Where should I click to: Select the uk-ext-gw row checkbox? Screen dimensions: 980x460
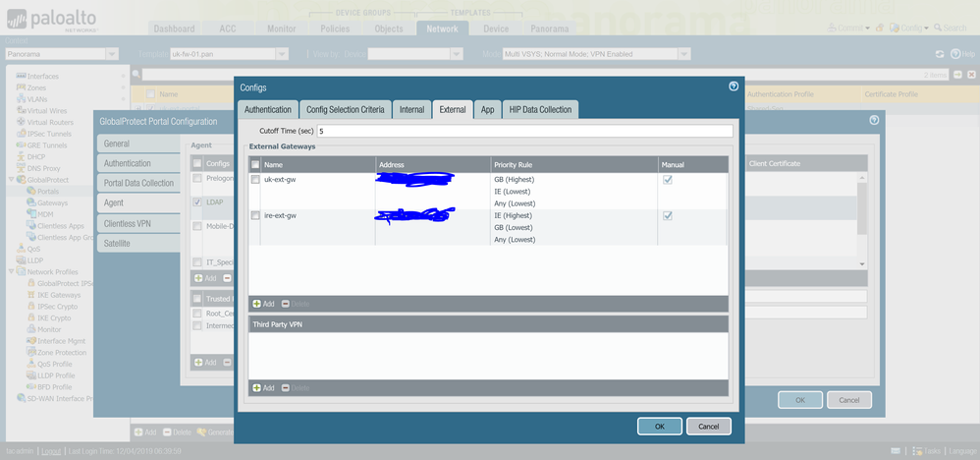(256, 180)
